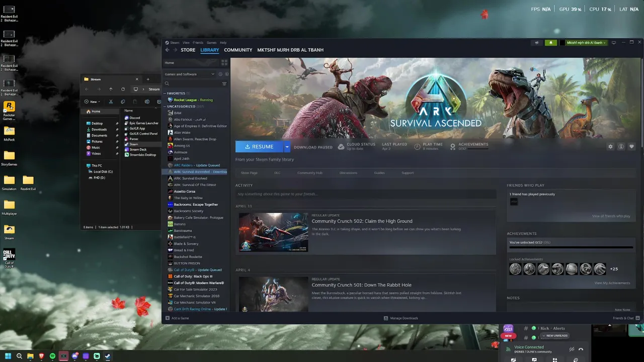Image resolution: width=644 pixels, height=362 pixels.
Task: Open Community Crunch 501 article title
Action: click(361, 285)
